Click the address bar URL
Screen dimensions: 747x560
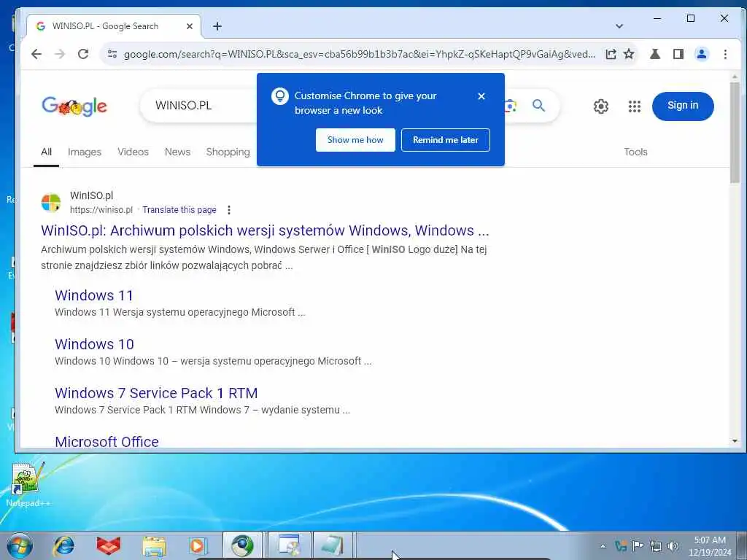(x=359, y=54)
